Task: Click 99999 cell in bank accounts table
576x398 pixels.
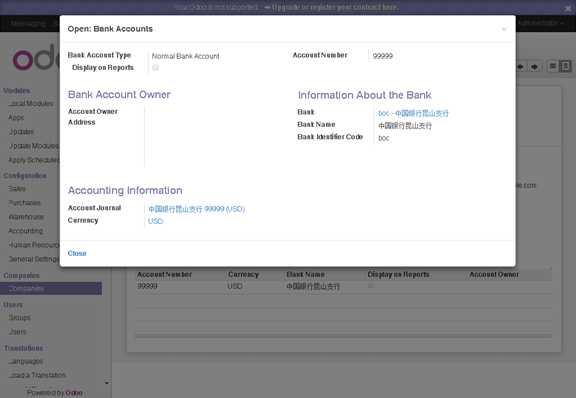Action: [147, 286]
